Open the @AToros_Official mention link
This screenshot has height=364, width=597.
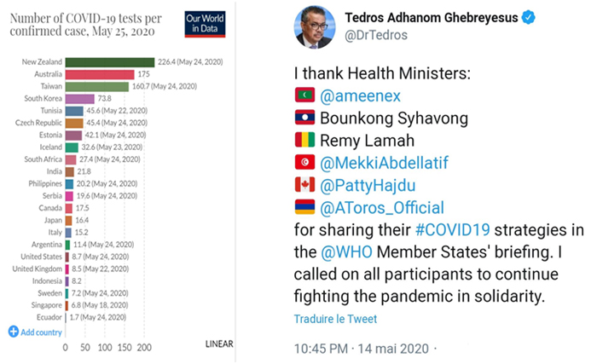tap(382, 208)
